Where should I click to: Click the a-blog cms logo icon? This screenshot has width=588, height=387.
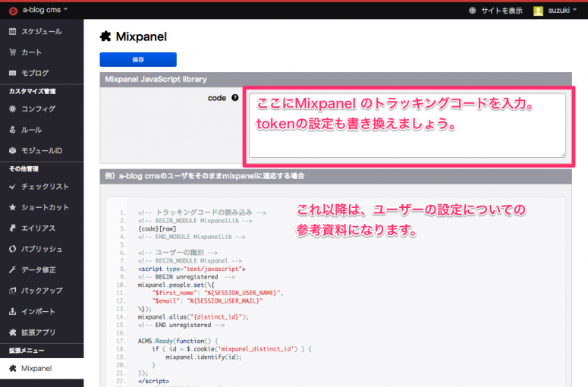pos(13,11)
